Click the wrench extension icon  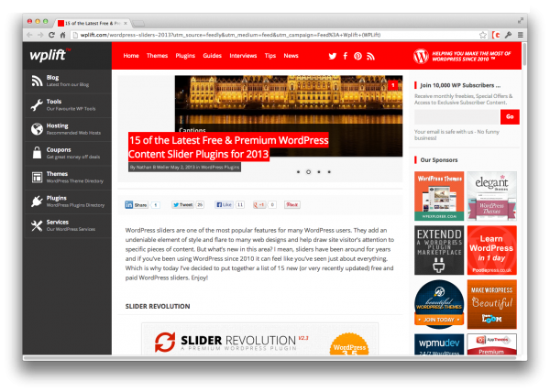[x=508, y=35]
